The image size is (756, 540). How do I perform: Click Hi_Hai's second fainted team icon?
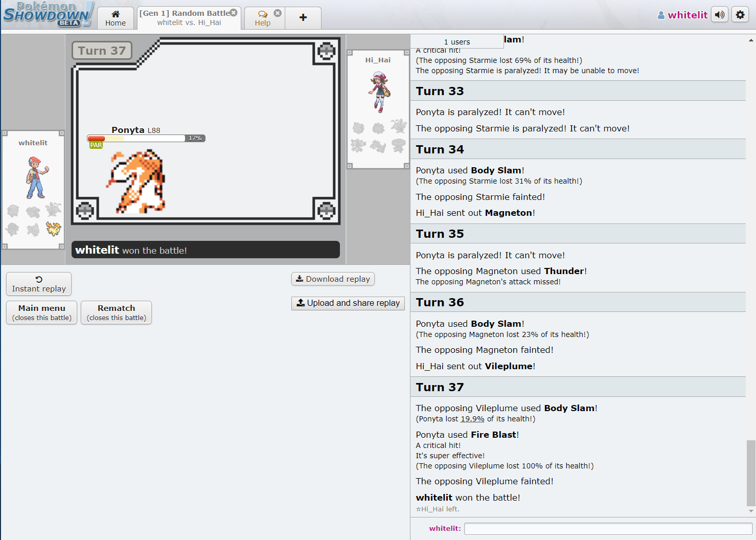(378, 128)
